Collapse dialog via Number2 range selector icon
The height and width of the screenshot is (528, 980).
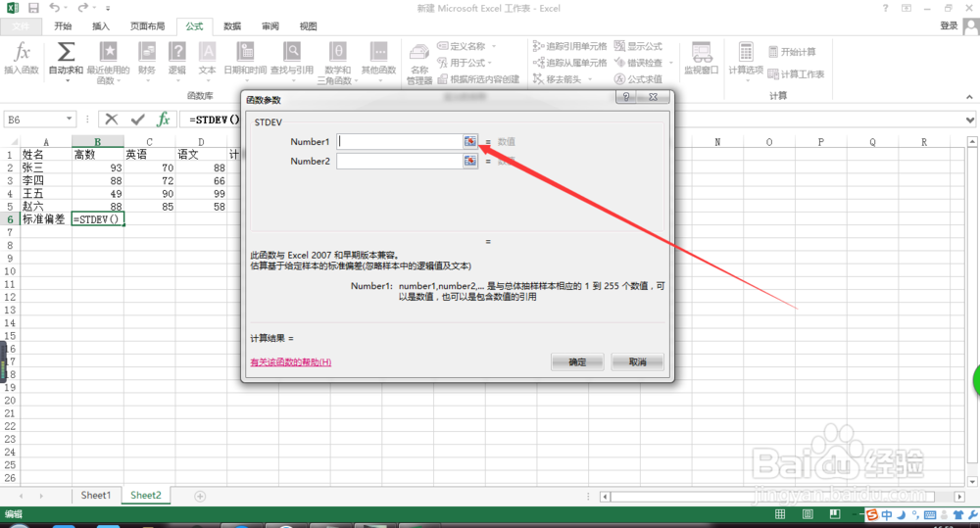[x=470, y=162]
